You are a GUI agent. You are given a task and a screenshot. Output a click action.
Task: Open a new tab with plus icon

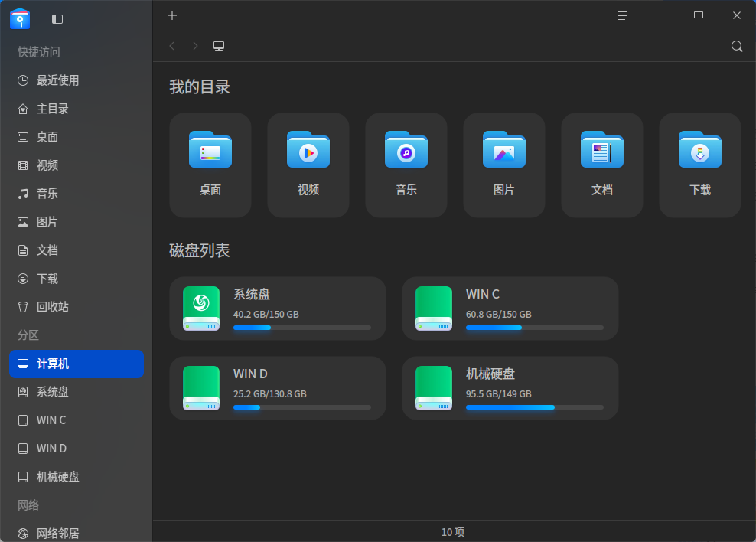point(172,15)
